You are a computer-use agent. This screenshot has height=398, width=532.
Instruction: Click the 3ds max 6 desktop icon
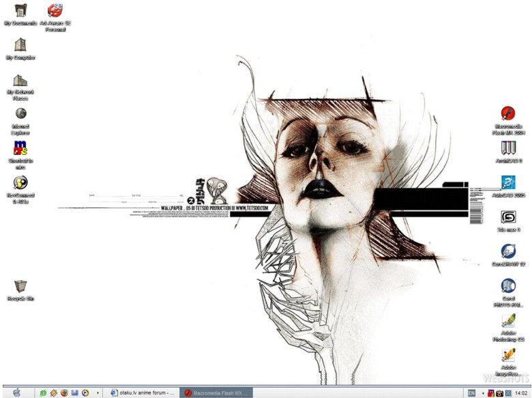508,221
